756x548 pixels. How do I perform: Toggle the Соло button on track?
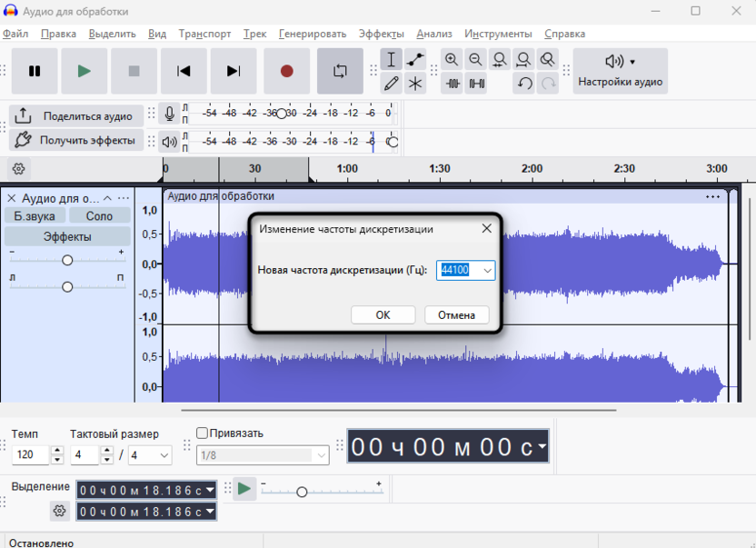(x=99, y=215)
